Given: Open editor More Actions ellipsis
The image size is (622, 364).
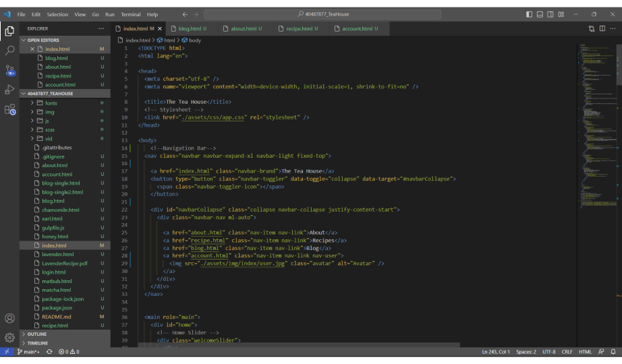Looking at the screenshot, I should click(x=613, y=28).
